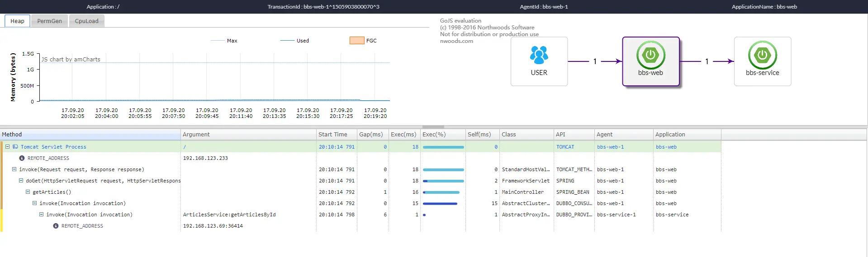Toggle the Used series in legend
This screenshot has height=257, width=868.
(x=294, y=41)
